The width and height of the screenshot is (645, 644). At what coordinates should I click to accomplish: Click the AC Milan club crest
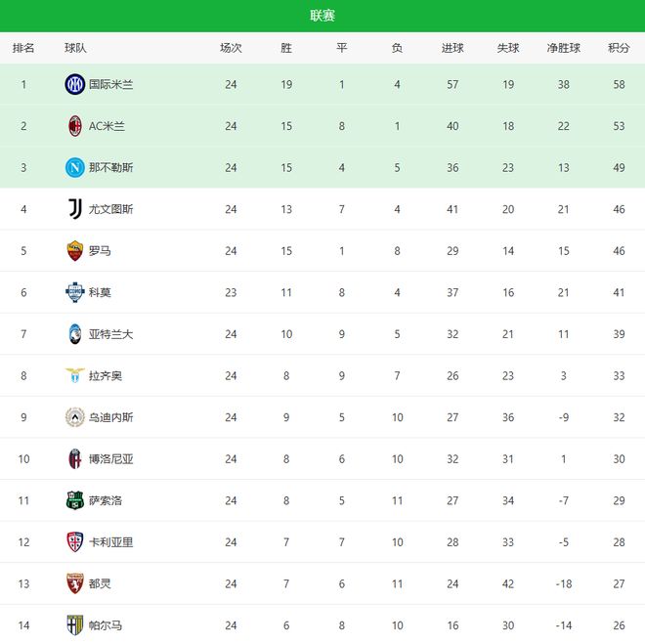pyautogui.click(x=75, y=126)
